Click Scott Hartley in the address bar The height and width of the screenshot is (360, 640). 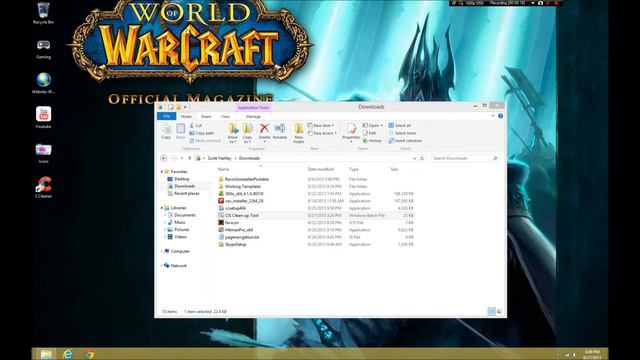tap(220, 158)
